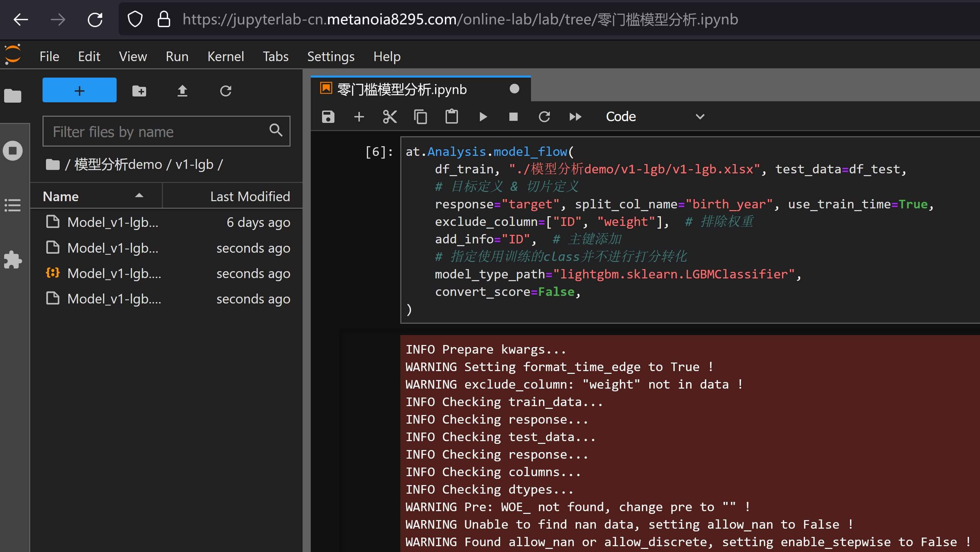Sort files by Last Modified
The width and height of the screenshot is (980, 552).
[x=250, y=196]
